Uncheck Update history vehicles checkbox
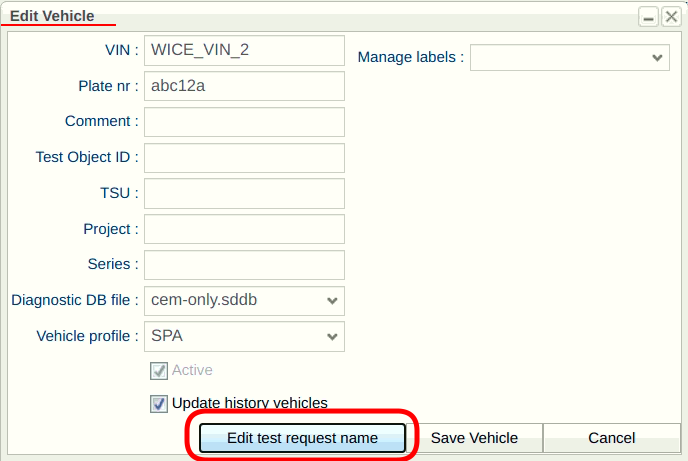 158,403
